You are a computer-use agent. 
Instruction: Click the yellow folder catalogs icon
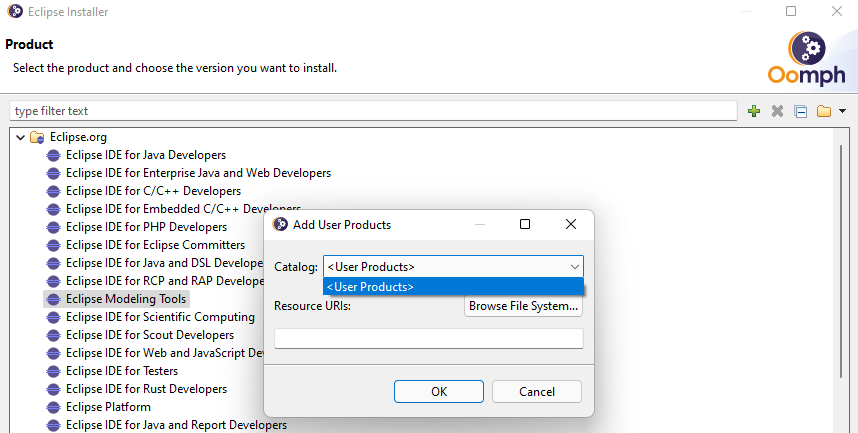tap(824, 111)
